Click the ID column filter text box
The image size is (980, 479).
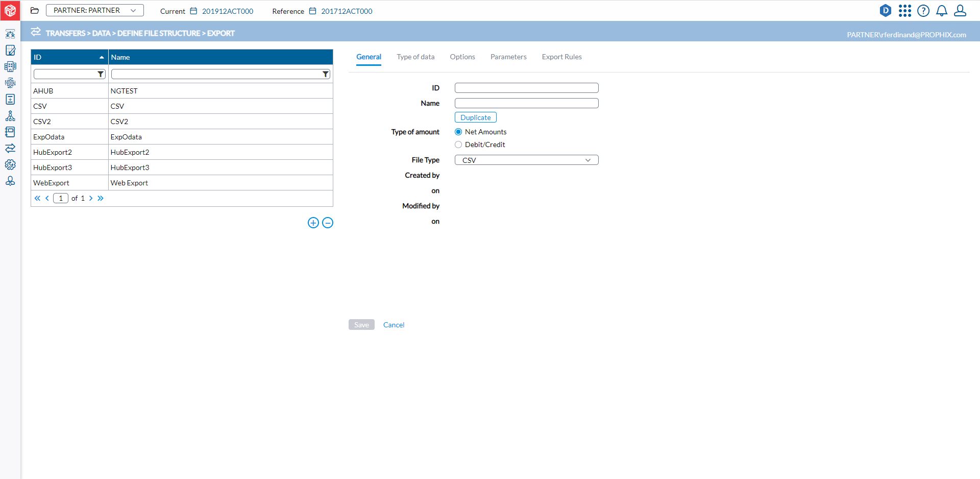tap(65, 75)
